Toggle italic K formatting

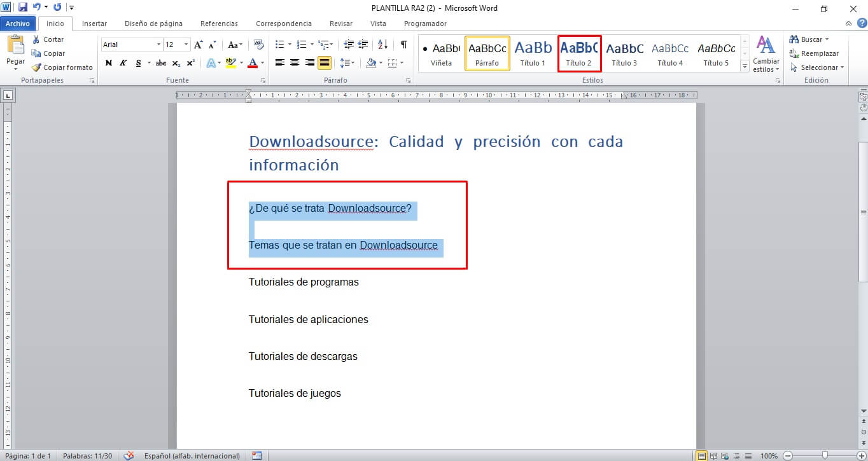[123, 63]
